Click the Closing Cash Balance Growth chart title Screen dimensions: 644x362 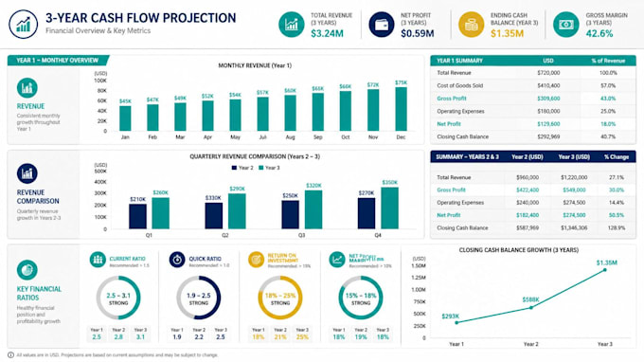pos(518,250)
